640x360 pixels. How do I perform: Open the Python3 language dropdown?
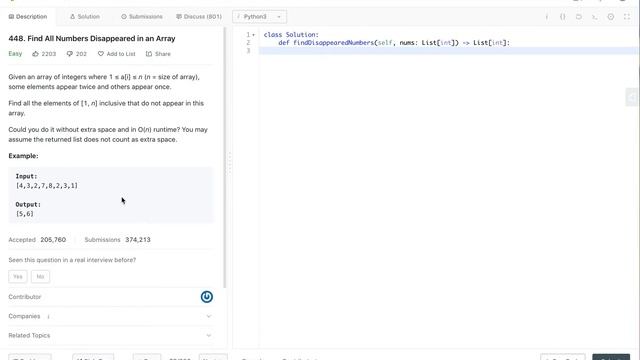[259, 17]
